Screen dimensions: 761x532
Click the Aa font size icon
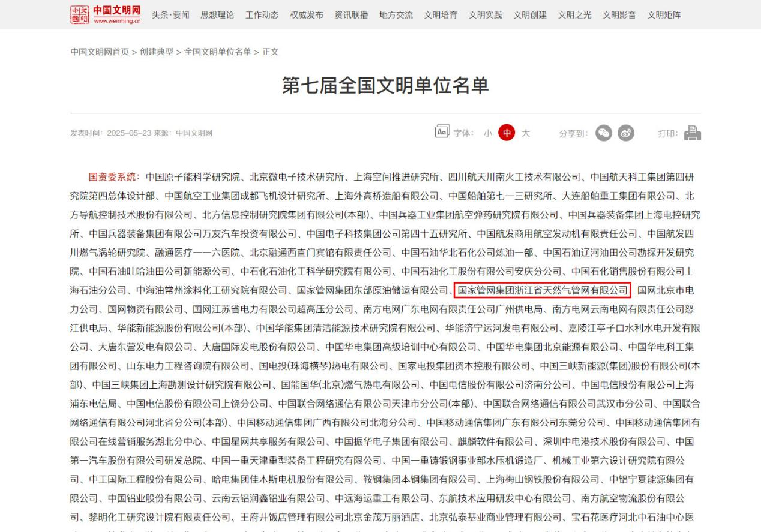click(x=442, y=131)
